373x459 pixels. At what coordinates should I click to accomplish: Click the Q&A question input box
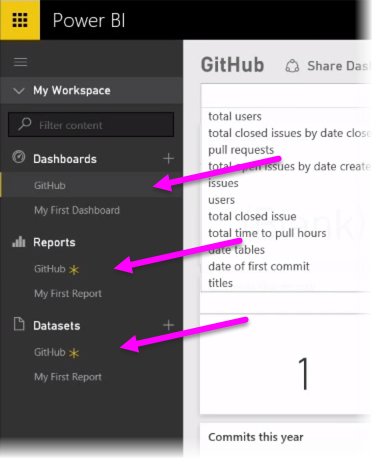[x=287, y=96]
